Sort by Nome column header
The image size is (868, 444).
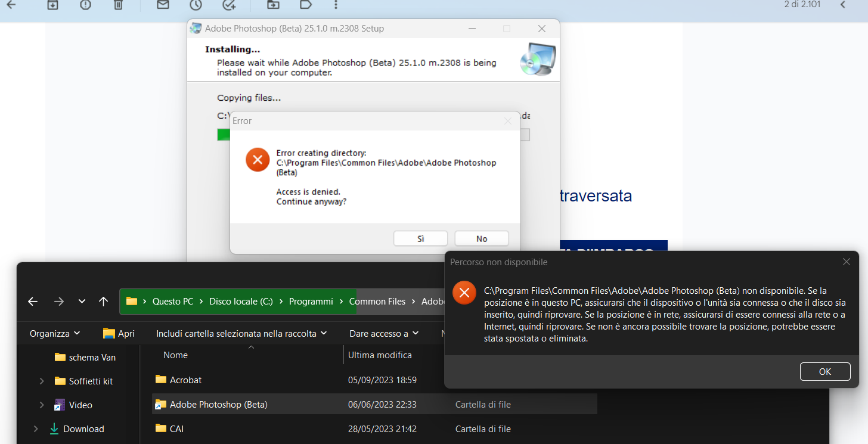pyautogui.click(x=175, y=355)
